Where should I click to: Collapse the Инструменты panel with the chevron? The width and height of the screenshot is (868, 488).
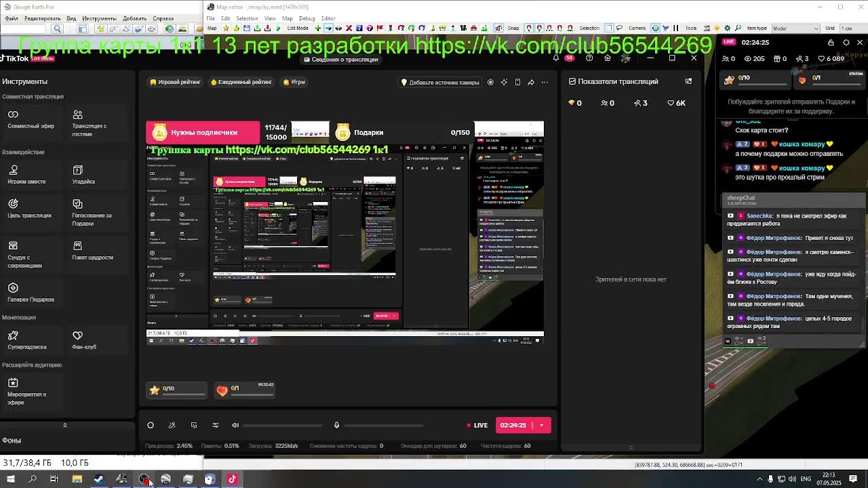point(65,425)
